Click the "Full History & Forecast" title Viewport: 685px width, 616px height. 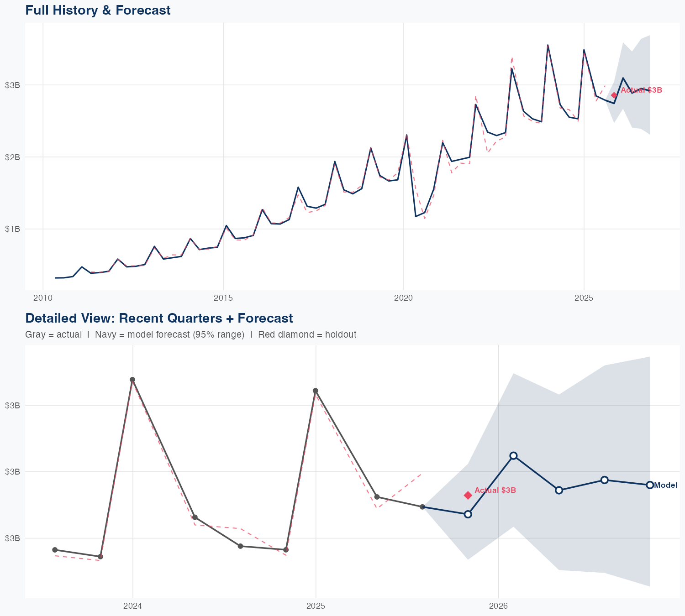click(x=98, y=10)
